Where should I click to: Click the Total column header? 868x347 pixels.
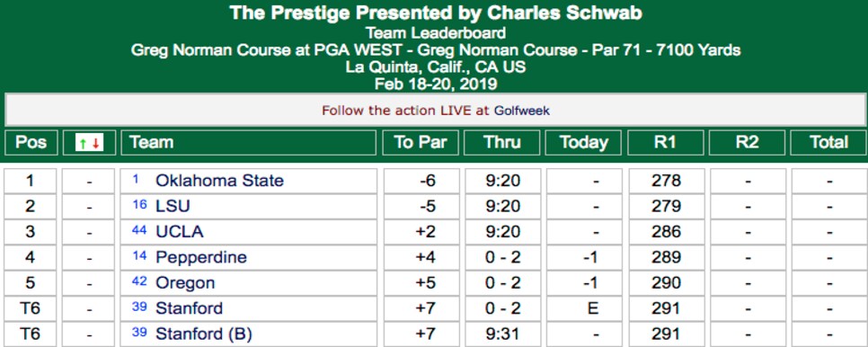tap(828, 143)
